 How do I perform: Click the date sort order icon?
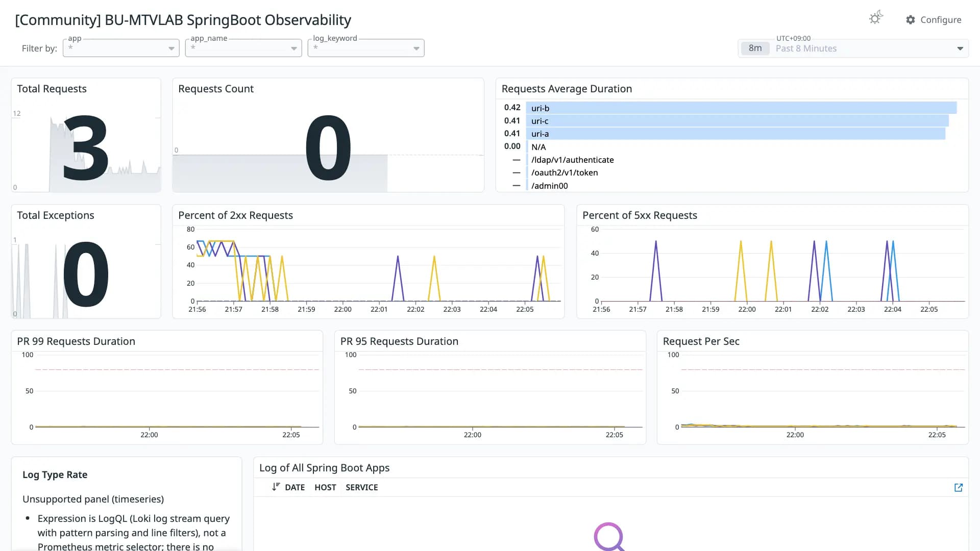point(276,487)
